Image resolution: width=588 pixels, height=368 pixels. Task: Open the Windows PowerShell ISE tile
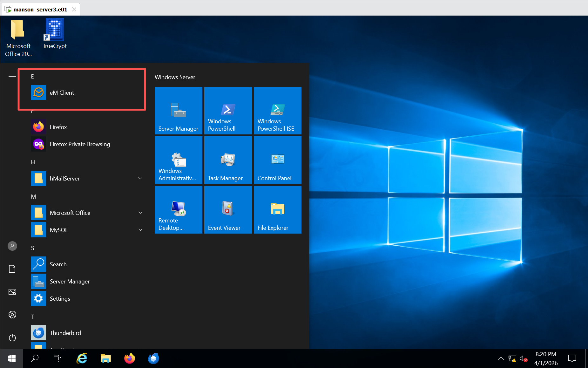click(x=278, y=111)
